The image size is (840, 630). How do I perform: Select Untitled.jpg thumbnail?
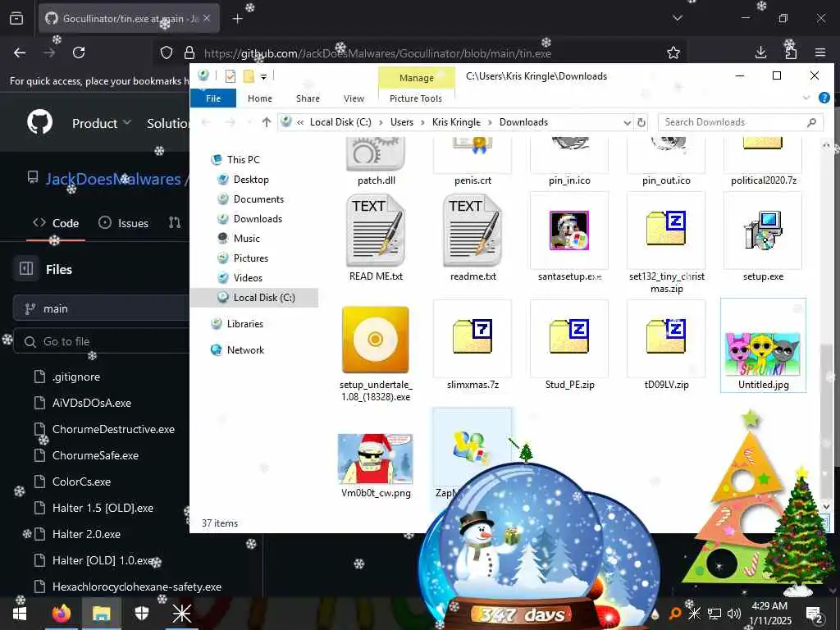pyautogui.click(x=763, y=354)
